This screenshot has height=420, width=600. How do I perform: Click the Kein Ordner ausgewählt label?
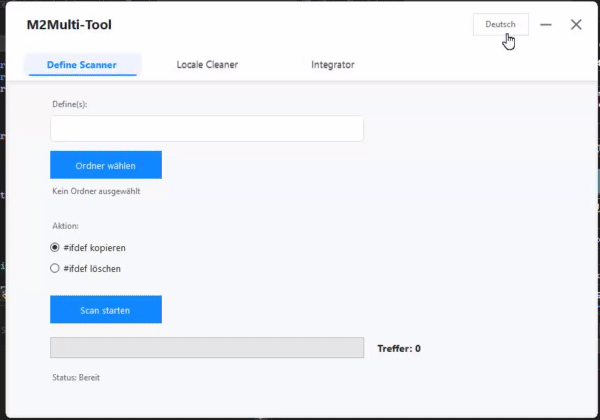[96, 191]
